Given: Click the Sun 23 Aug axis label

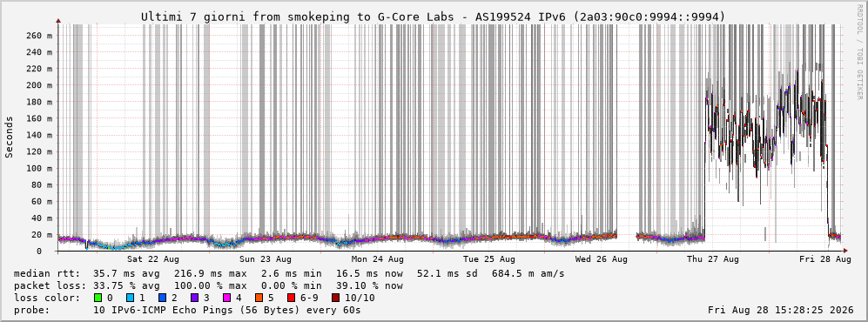Looking at the screenshot, I should [x=266, y=259].
